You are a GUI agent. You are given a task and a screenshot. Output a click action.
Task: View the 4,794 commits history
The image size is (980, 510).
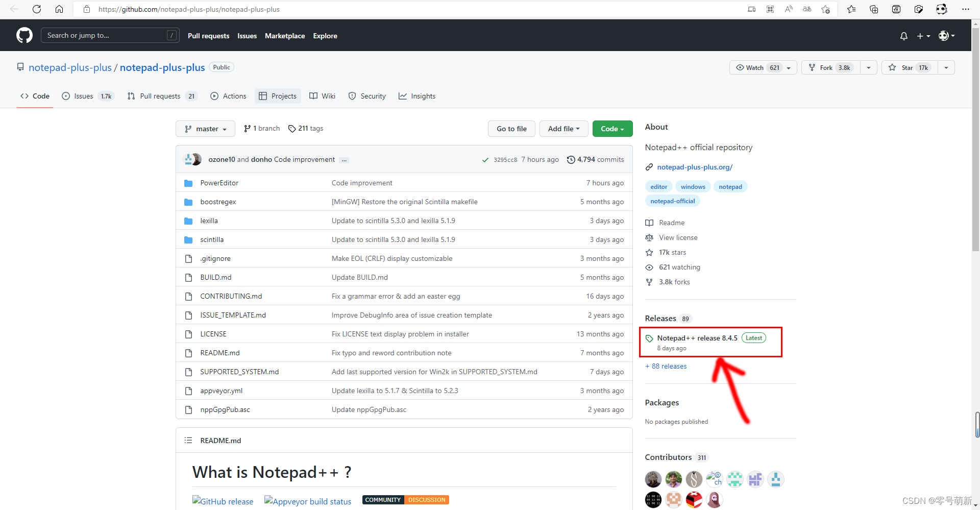(x=596, y=160)
